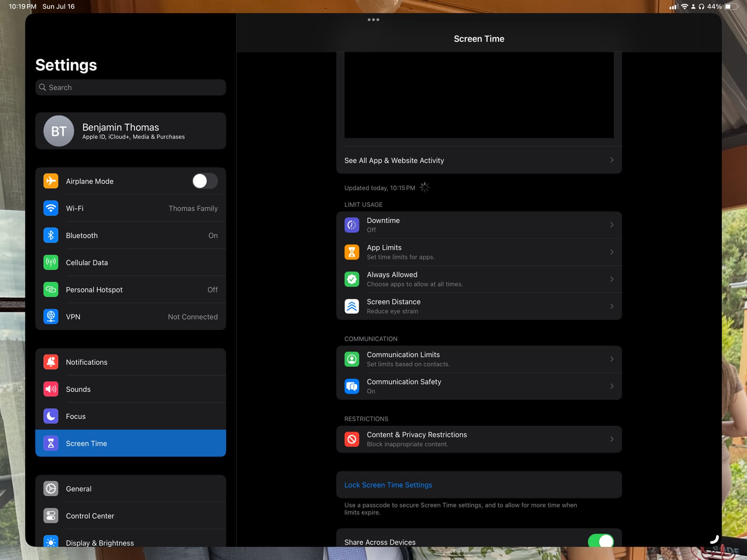Open Downtime via its chevron arrow
The image size is (747, 560).
(x=612, y=225)
